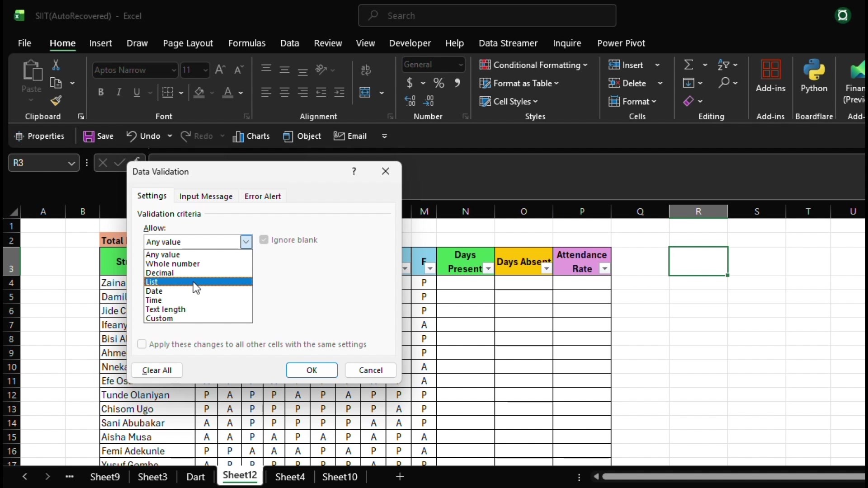Open the Days Present filter arrow
The height and width of the screenshot is (488, 868).
(x=488, y=269)
